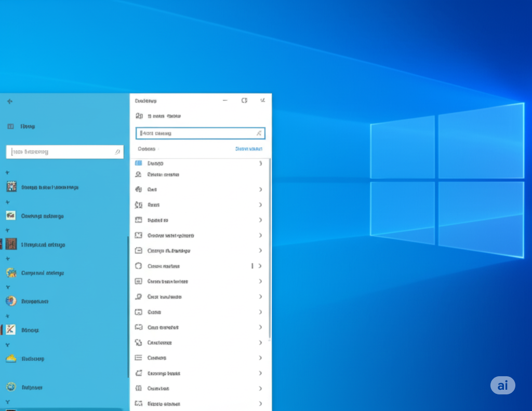
Task: Click the blue-outlined search field in the white panel
Action: pos(200,133)
